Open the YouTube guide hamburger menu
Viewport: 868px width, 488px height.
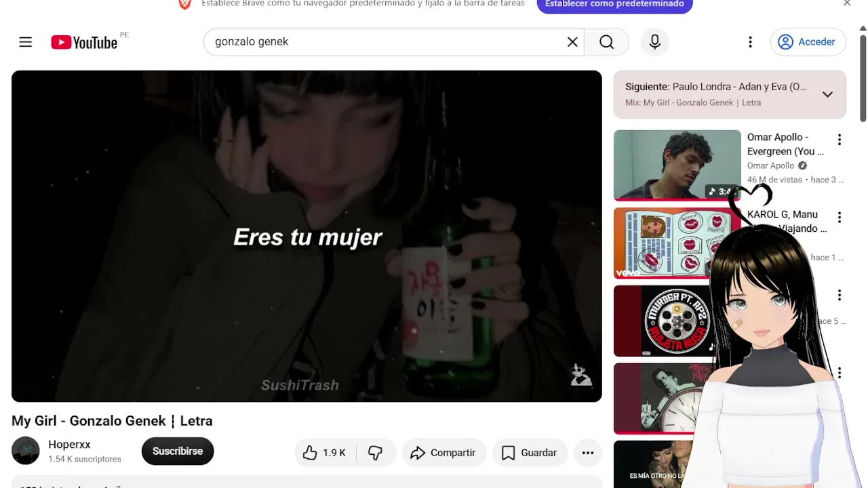26,42
